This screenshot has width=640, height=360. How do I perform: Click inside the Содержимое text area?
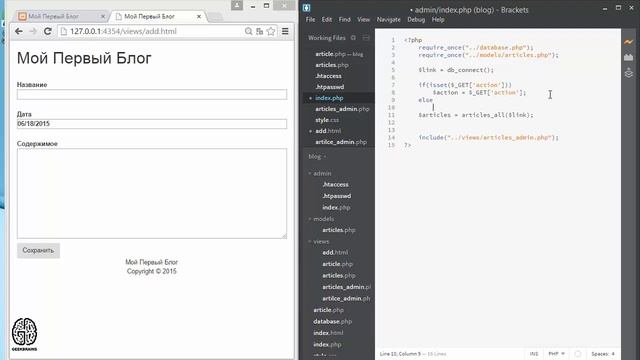point(152,193)
